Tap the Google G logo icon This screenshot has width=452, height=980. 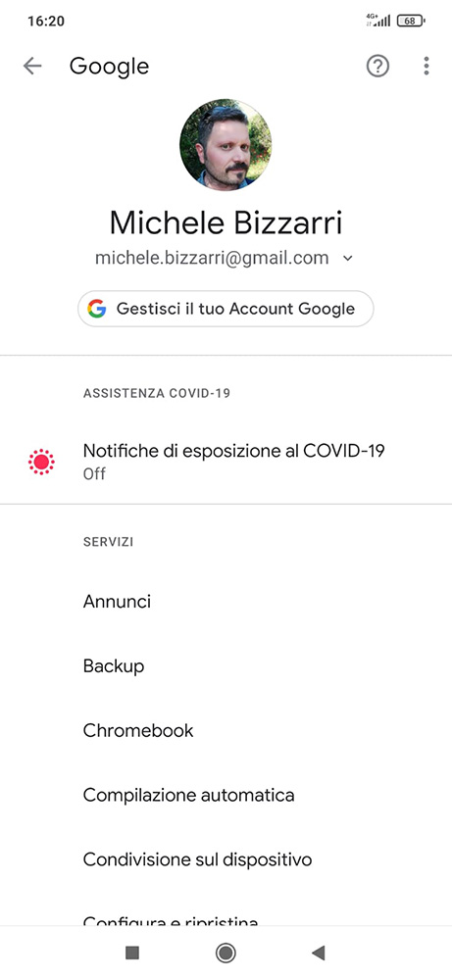[97, 308]
